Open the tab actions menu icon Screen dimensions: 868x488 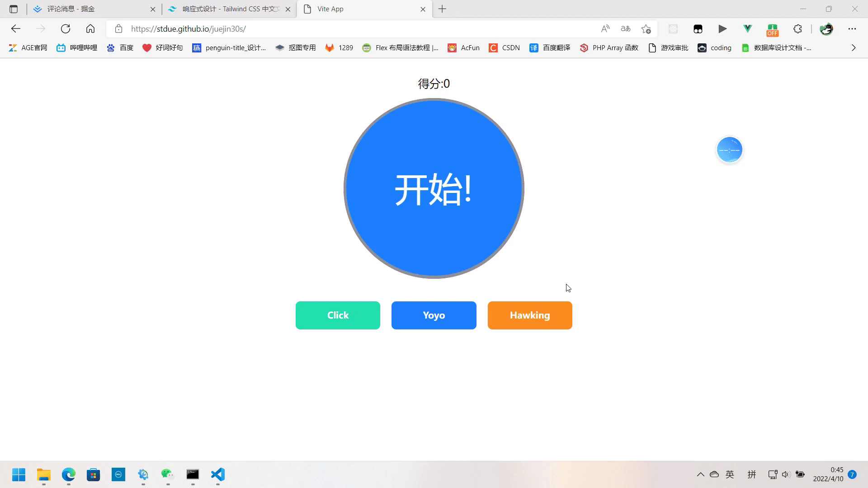tap(14, 9)
